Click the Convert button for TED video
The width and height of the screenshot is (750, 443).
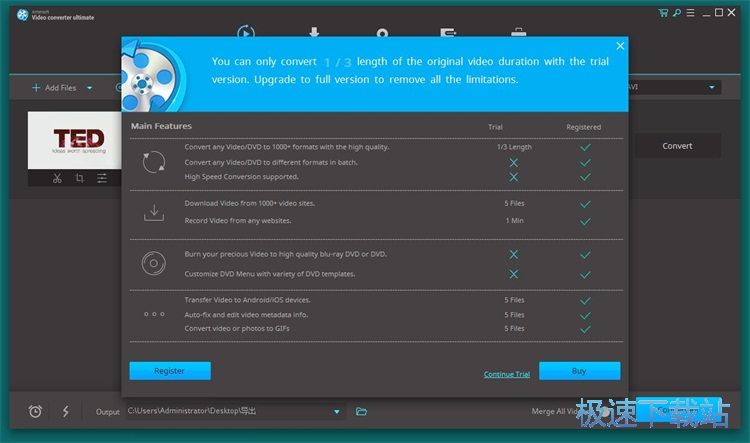coord(677,146)
